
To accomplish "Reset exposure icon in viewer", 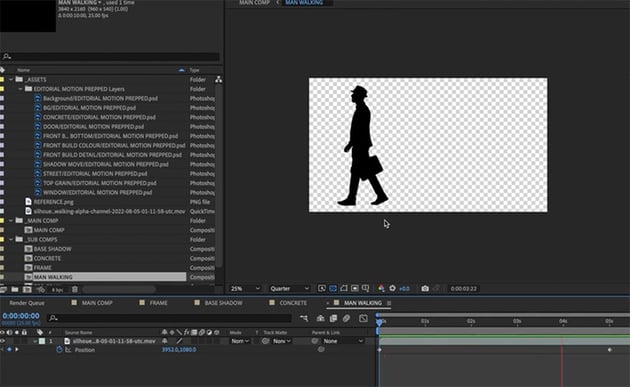I will 392,288.
